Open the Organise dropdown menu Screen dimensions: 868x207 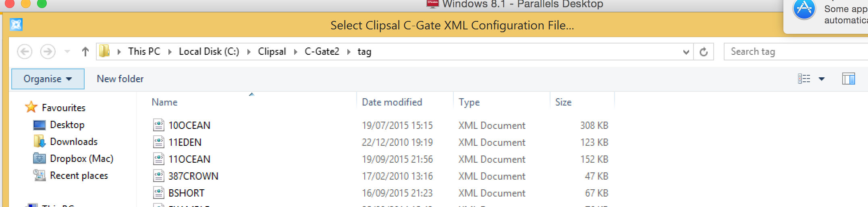click(48, 79)
